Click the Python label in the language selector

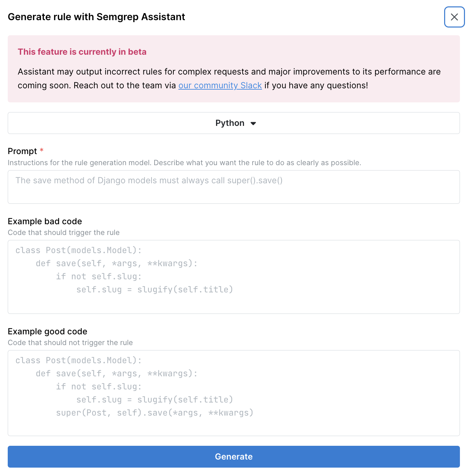(229, 123)
